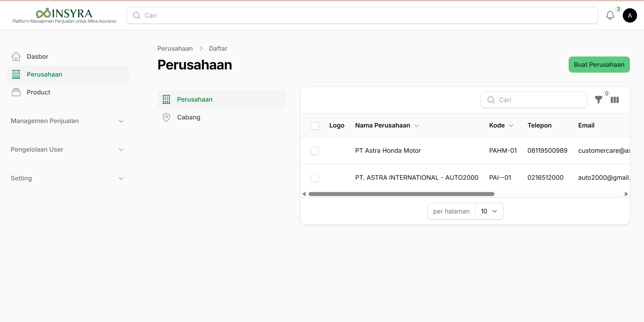Focus the top global Cari search field

362,15
